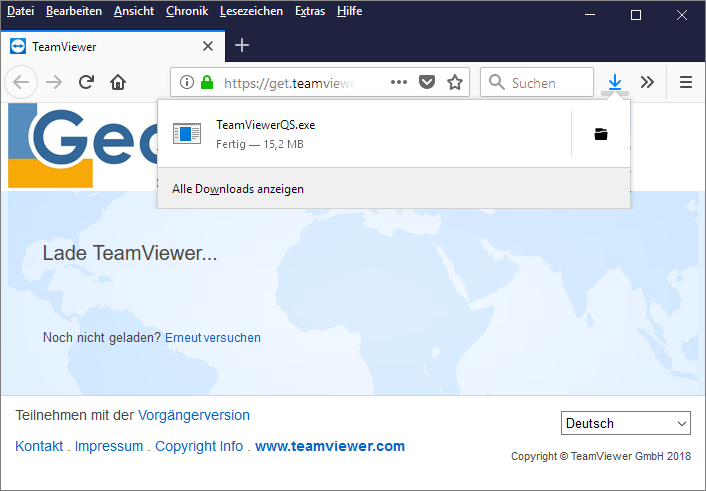Expand the Deutsch language dropdown
706x491 pixels.
(x=625, y=423)
